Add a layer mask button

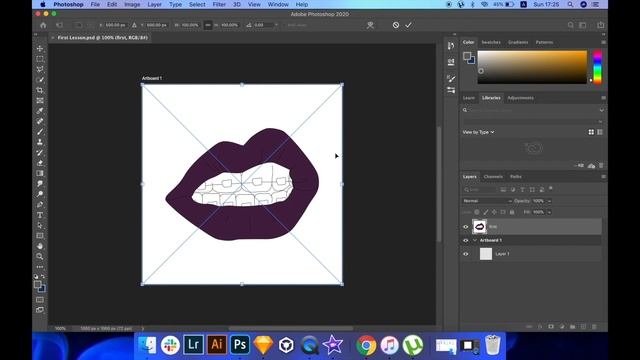click(551, 327)
